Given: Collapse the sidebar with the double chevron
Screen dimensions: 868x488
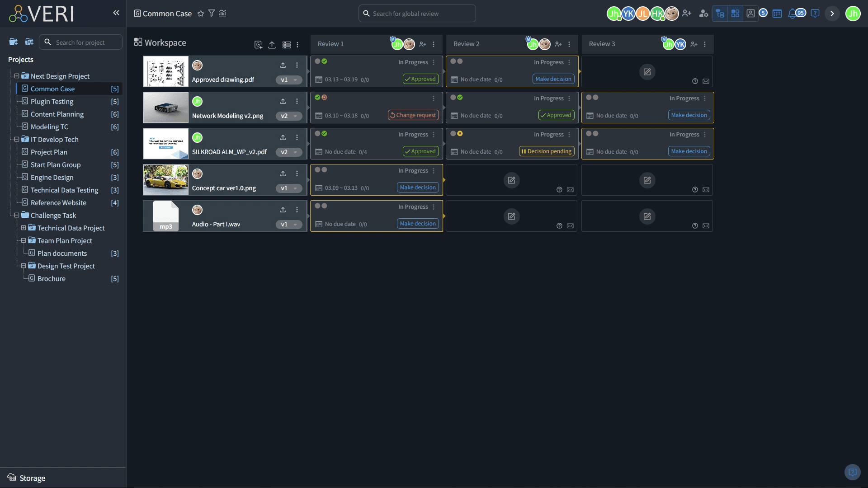Looking at the screenshot, I should point(116,13).
